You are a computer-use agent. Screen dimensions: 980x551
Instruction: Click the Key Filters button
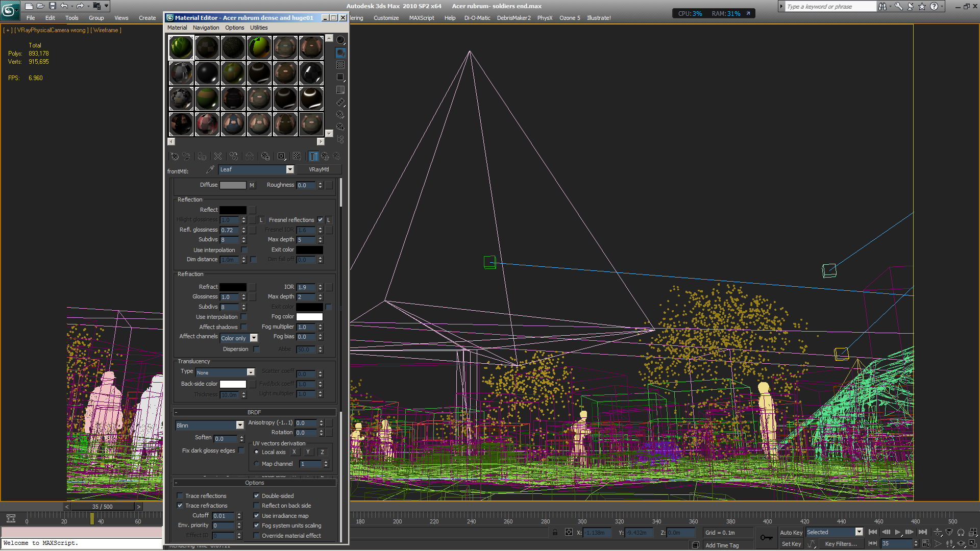click(840, 544)
